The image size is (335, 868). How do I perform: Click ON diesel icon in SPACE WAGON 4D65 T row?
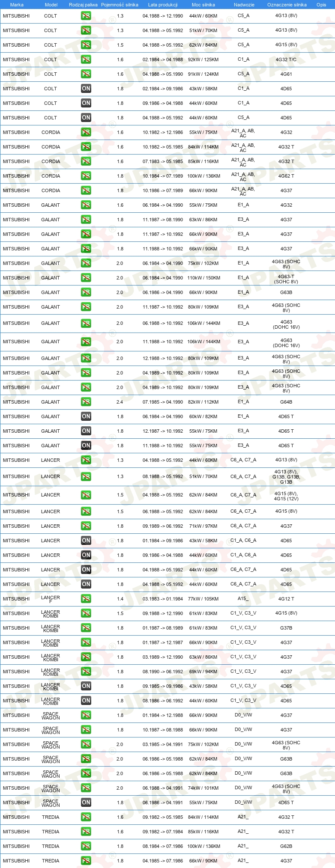point(86,803)
